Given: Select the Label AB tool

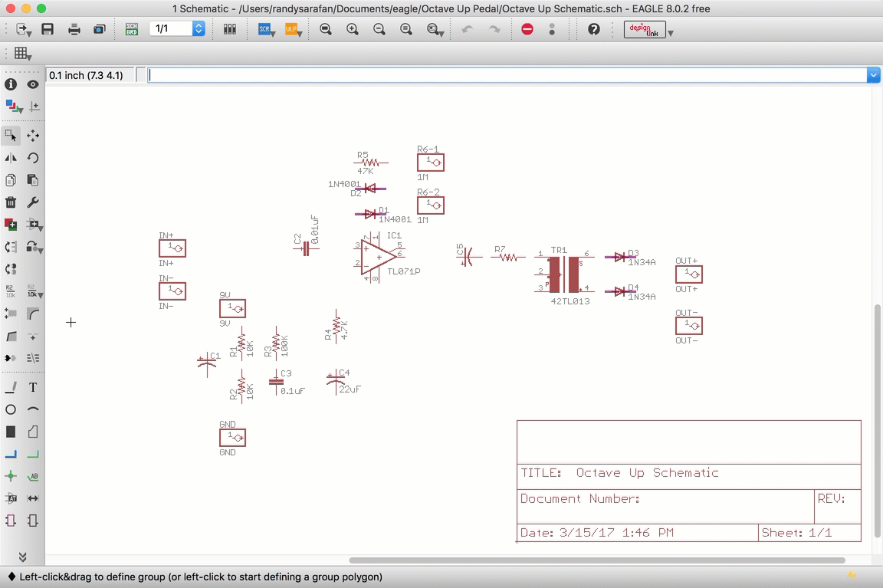Looking at the screenshot, I should tap(33, 477).
